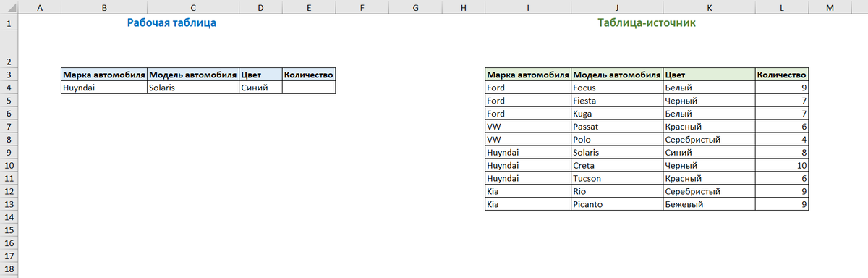Select the quantity 9 cell in the Picanto row
The height and width of the screenshot is (278, 868).
(x=781, y=205)
